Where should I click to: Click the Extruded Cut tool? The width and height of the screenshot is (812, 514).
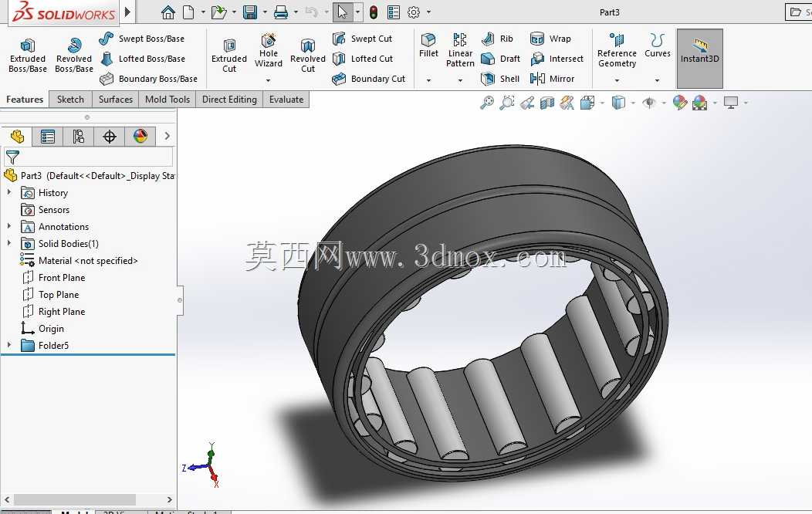click(x=229, y=56)
